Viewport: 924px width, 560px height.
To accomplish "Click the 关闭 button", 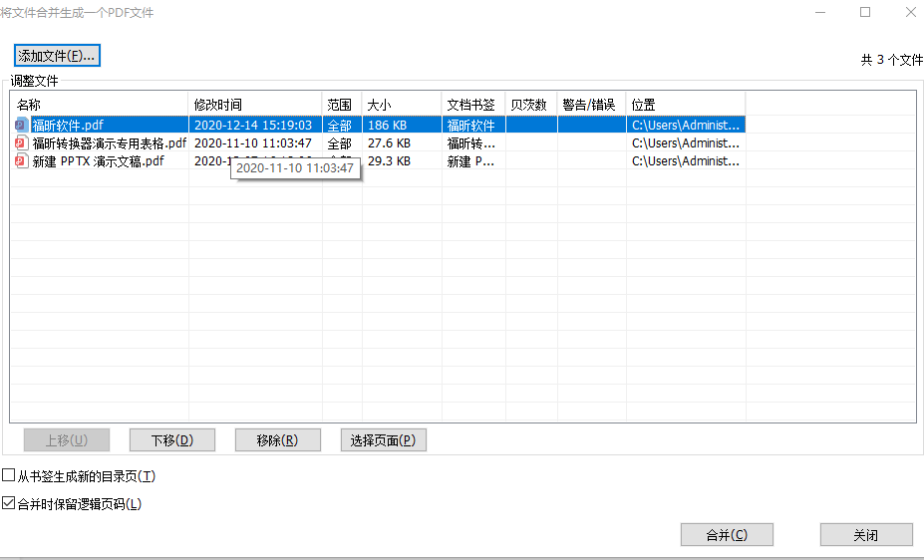I will (x=866, y=535).
